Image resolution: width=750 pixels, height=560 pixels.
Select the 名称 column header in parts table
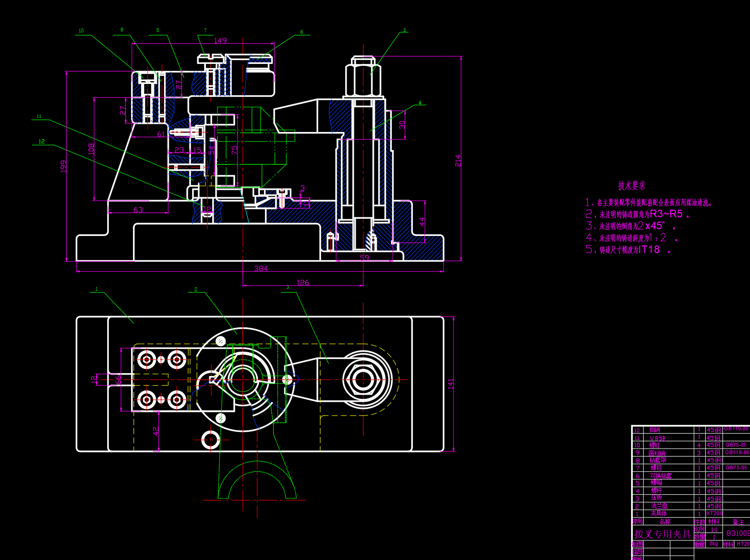tap(664, 522)
